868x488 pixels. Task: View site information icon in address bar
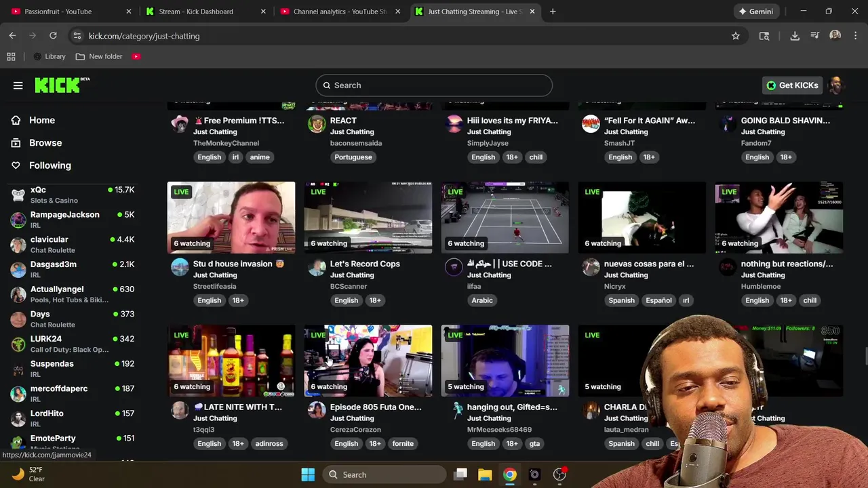click(x=77, y=36)
